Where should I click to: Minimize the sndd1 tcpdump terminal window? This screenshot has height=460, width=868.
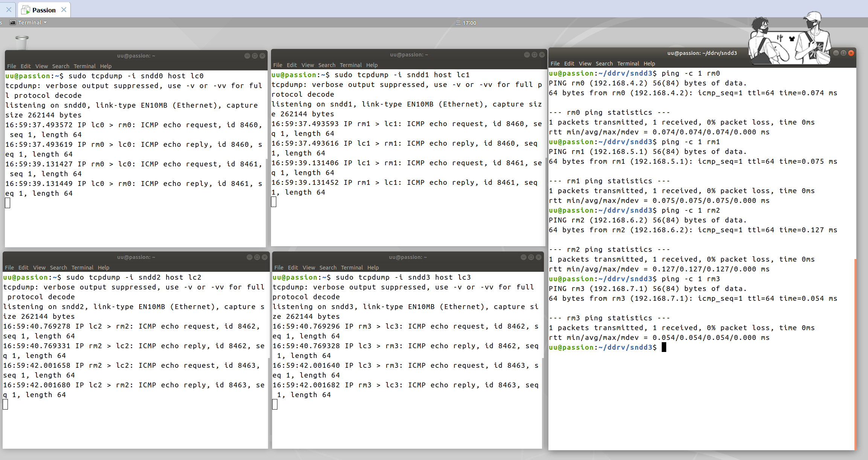(x=527, y=55)
